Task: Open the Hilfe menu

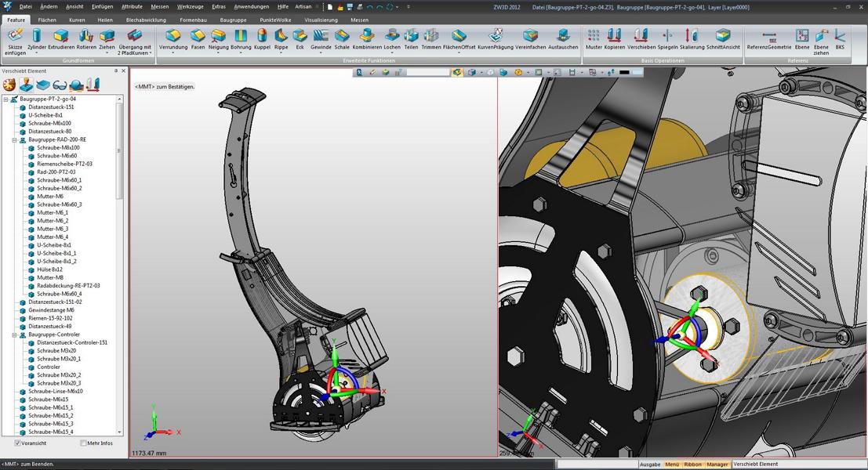Action: coord(282,6)
